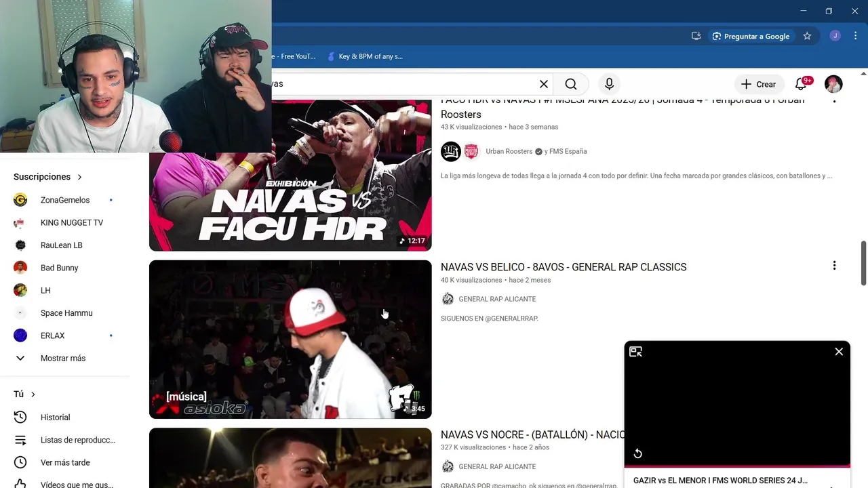
Task: Minimize the Chrome window
Action: point(803,11)
